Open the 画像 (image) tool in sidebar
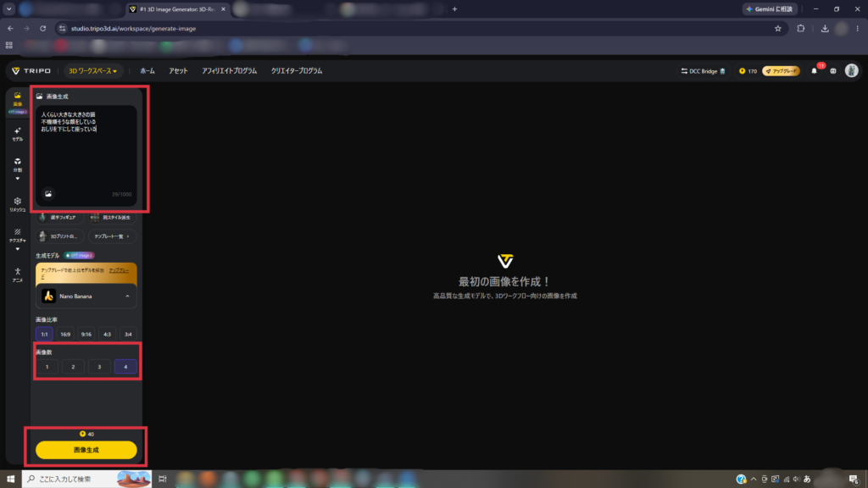This screenshot has height=488, width=868. click(18, 99)
